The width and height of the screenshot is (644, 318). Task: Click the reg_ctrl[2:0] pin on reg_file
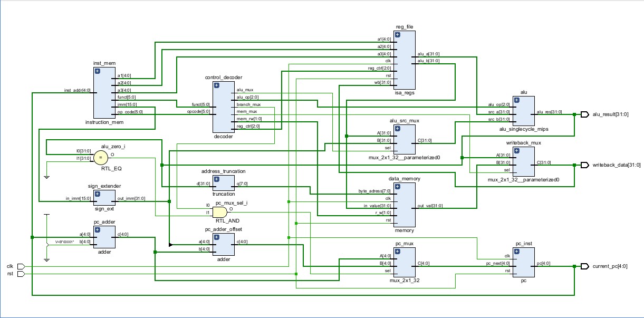coord(380,68)
